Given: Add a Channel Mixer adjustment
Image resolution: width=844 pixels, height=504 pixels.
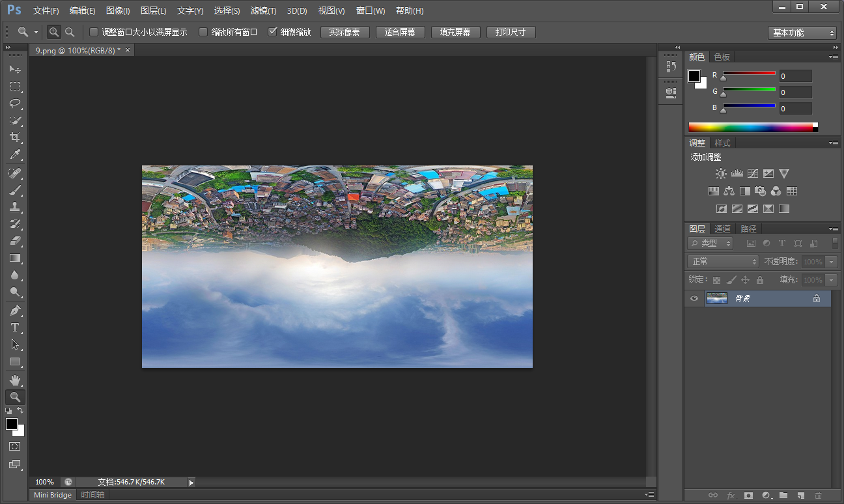Looking at the screenshot, I should click(x=776, y=191).
